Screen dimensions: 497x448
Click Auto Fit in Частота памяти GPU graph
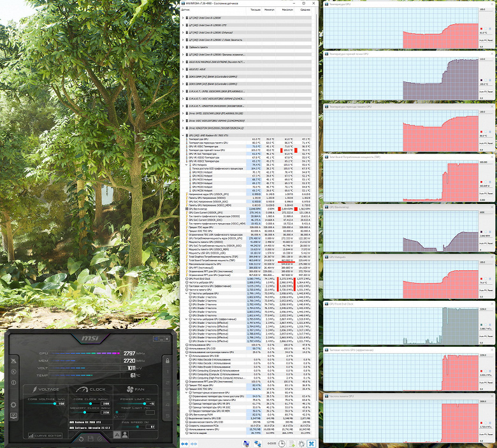(x=483, y=435)
